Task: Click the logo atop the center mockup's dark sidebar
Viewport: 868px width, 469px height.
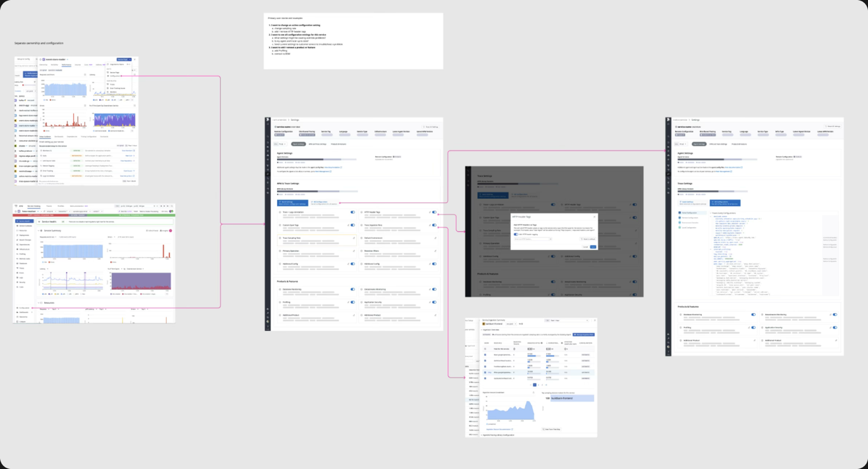Action: coord(268,119)
